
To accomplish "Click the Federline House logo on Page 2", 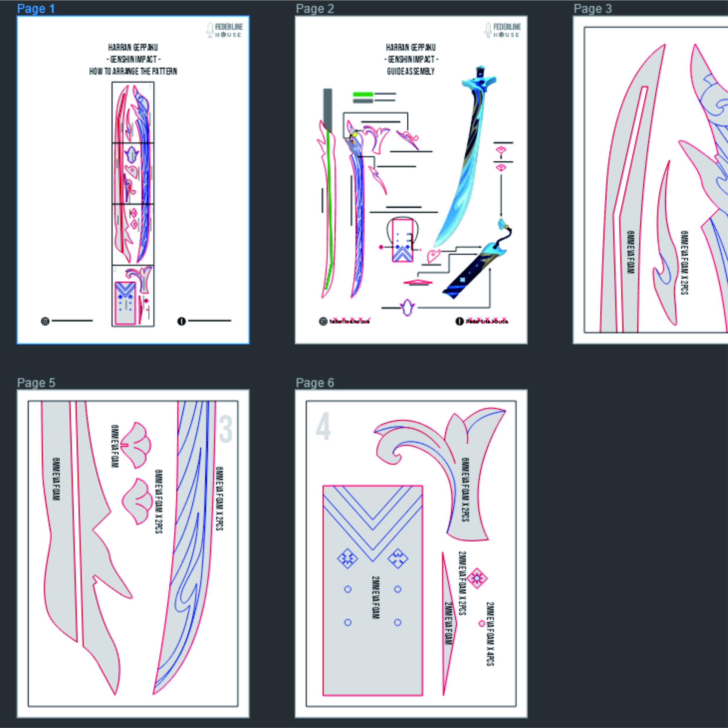I will click(x=503, y=30).
